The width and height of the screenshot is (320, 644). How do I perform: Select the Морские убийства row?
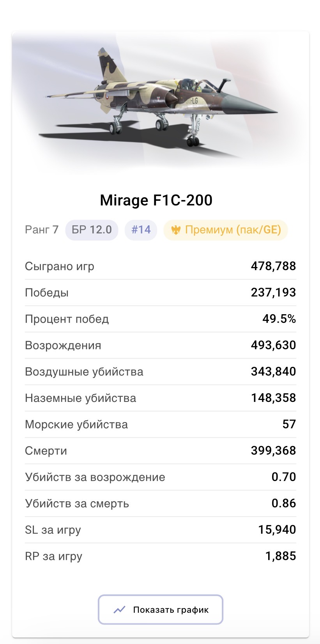point(160,424)
